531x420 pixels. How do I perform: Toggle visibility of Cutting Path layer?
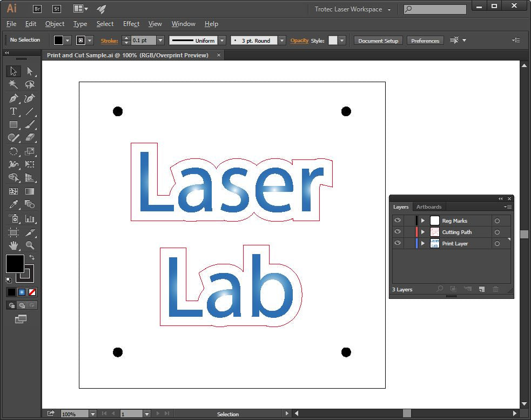point(398,232)
